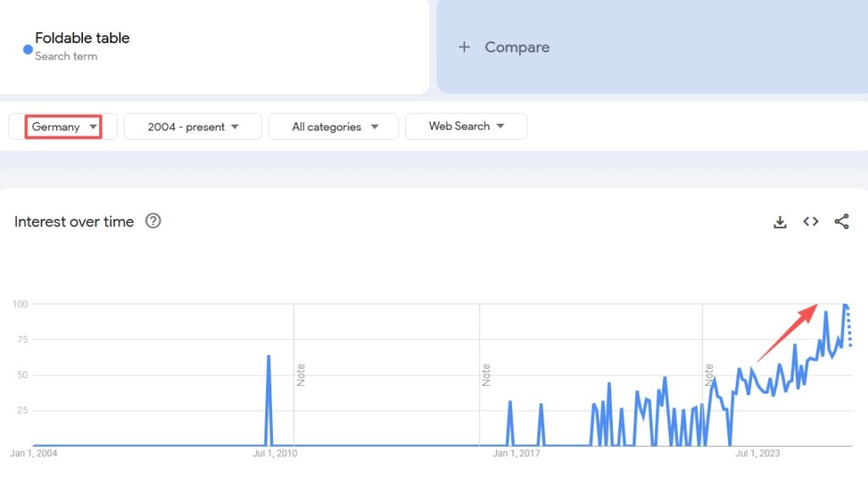Edit the Foldable table search term

tap(82, 38)
